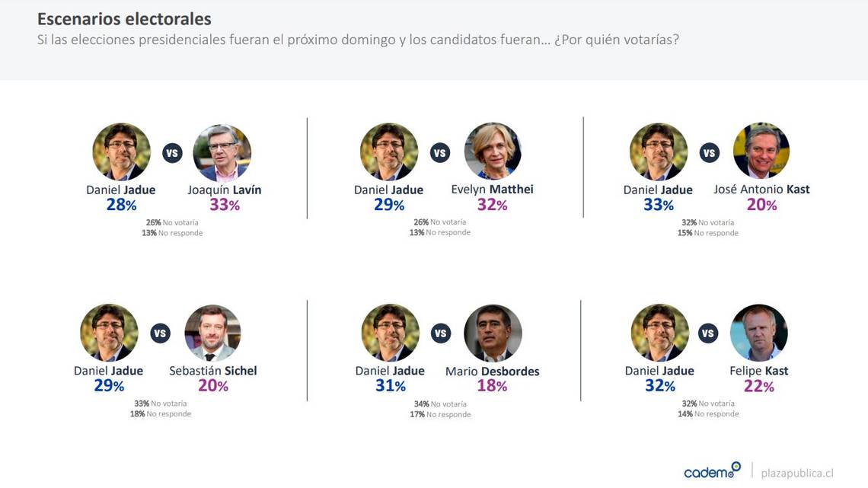Select Evelyn Matthei's round photo
868x488 pixels.
[x=493, y=152]
